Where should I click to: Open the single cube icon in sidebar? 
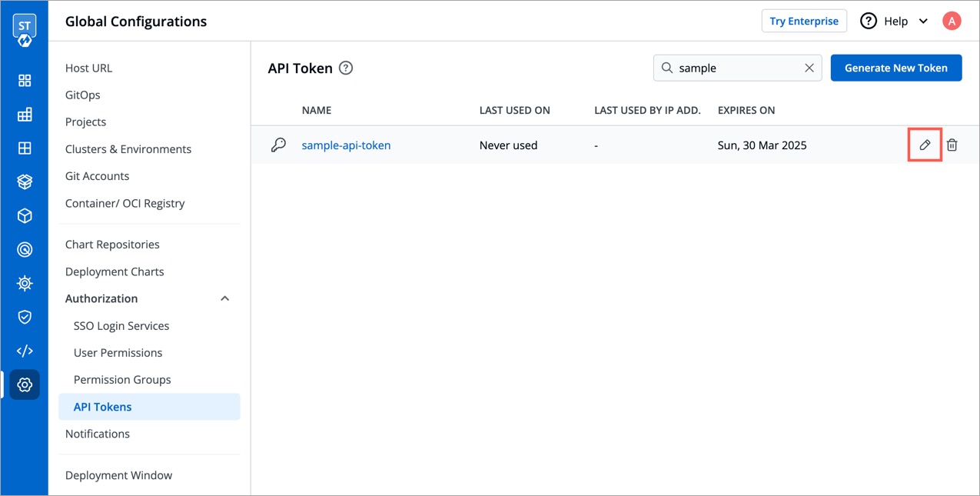[x=25, y=216]
